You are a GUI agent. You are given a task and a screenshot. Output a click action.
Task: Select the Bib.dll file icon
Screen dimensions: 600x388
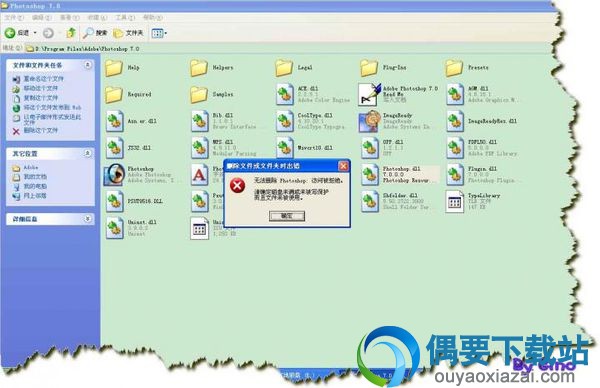[x=199, y=121]
